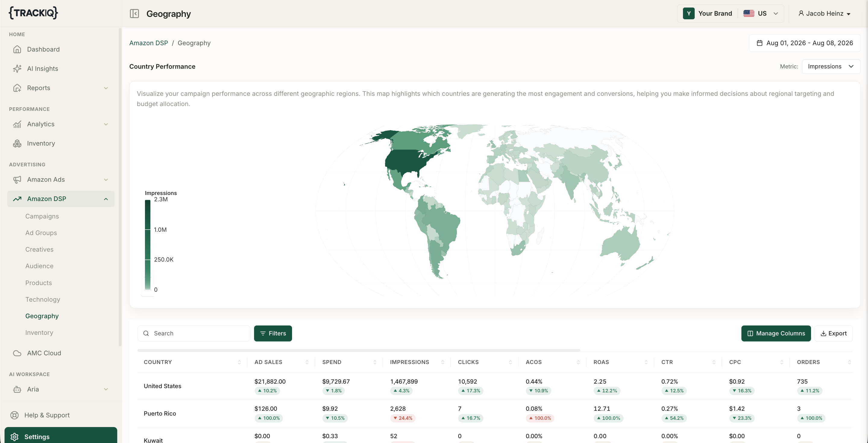
Task: Expand the Analytics submenu chevron
Action: click(x=106, y=124)
